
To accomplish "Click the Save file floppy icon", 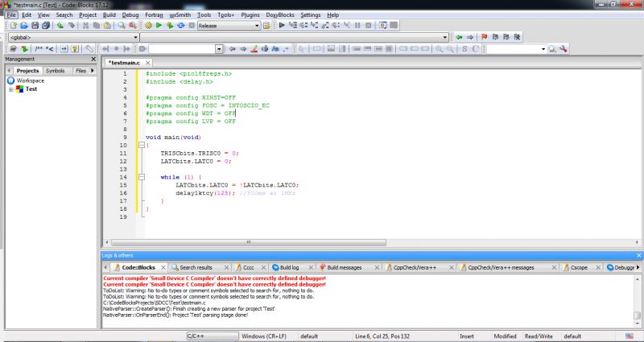I will point(34,26).
